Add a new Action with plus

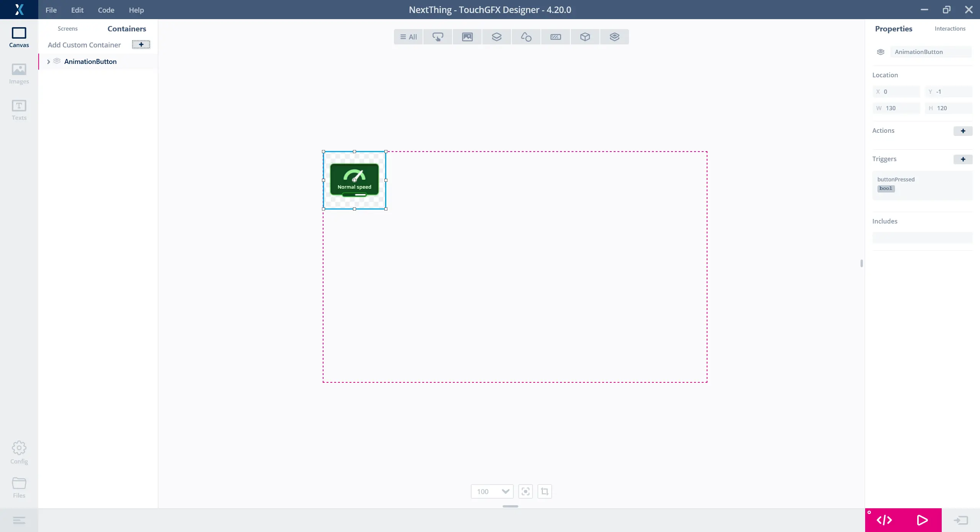coord(963,131)
